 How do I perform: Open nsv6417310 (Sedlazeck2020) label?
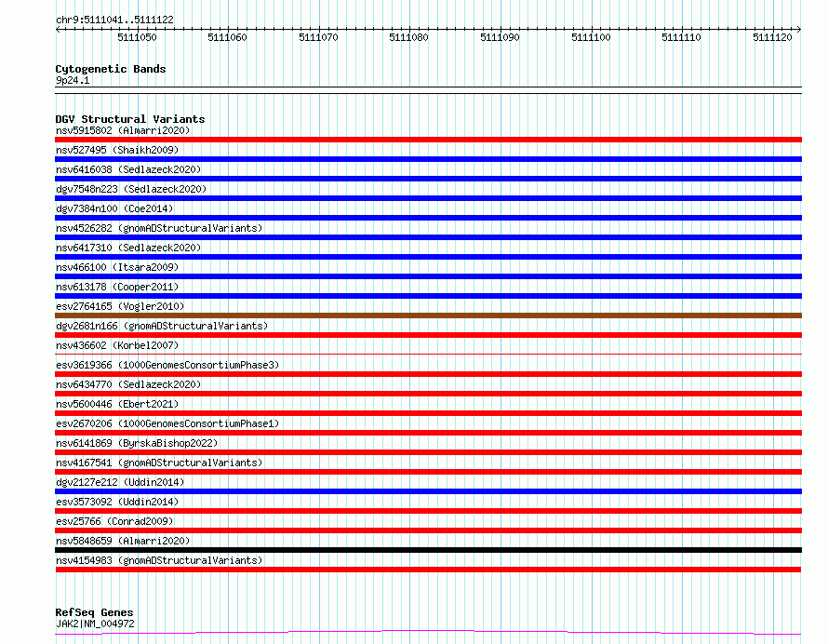pyautogui.click(x=128, y=248)
